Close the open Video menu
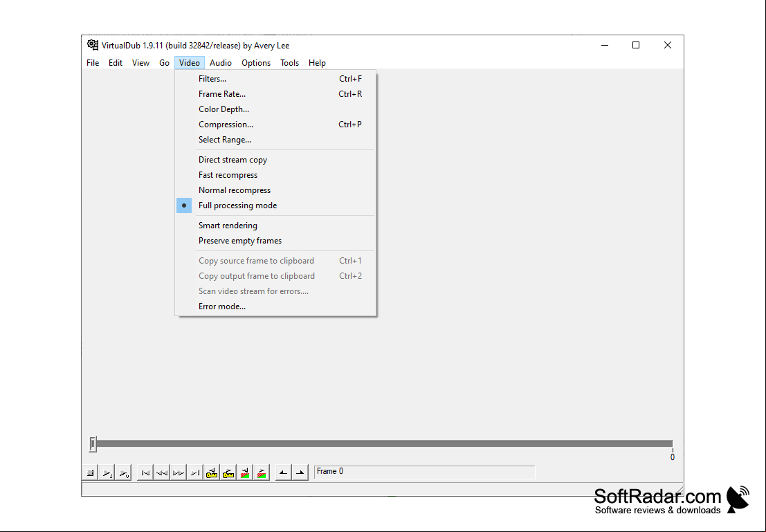 click(190, 62)
